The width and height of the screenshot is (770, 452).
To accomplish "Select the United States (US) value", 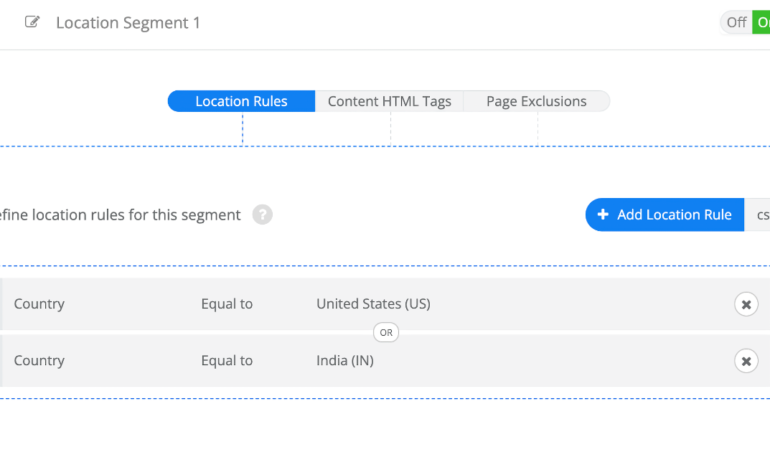I will click(x=373, y=304).
